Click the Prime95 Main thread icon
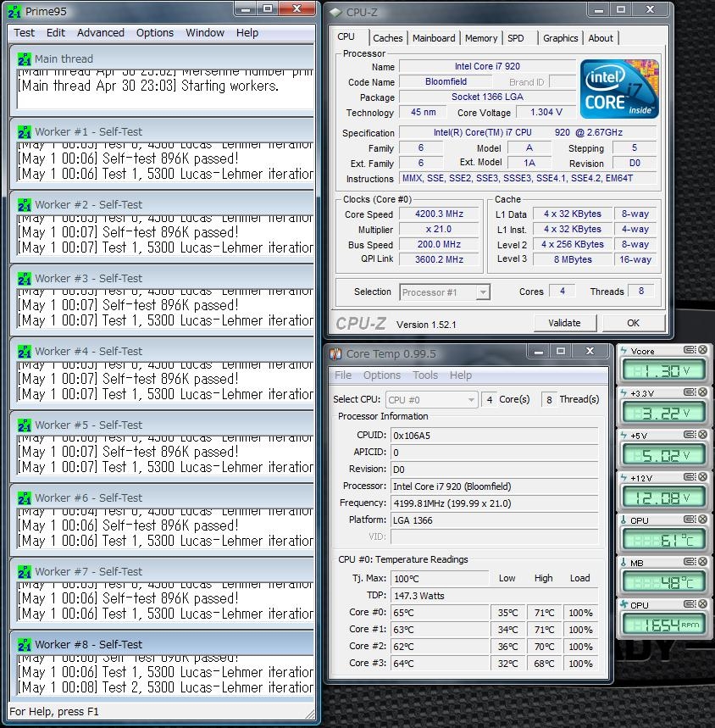 [x=25, y=59]
